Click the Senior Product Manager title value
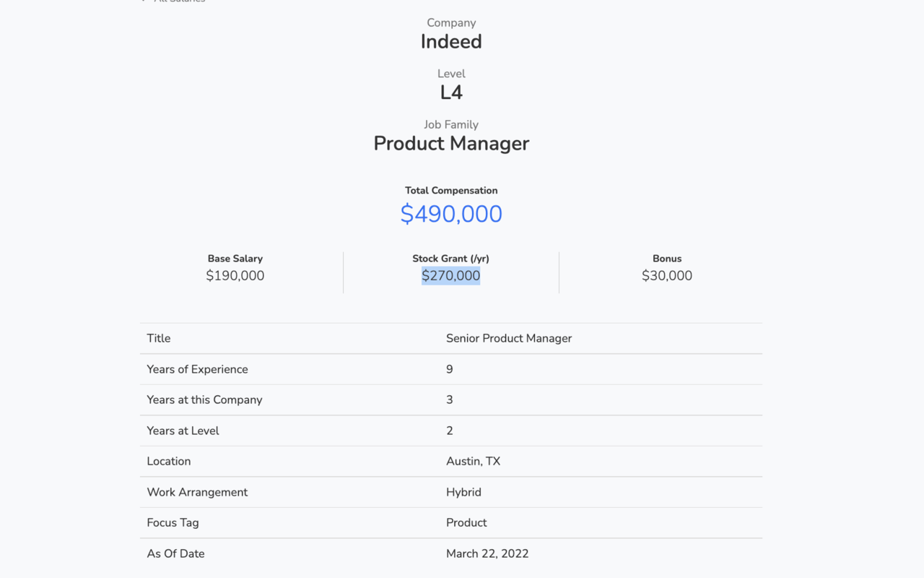The height and width of the screenshot is (578, 924). point(509,338)
